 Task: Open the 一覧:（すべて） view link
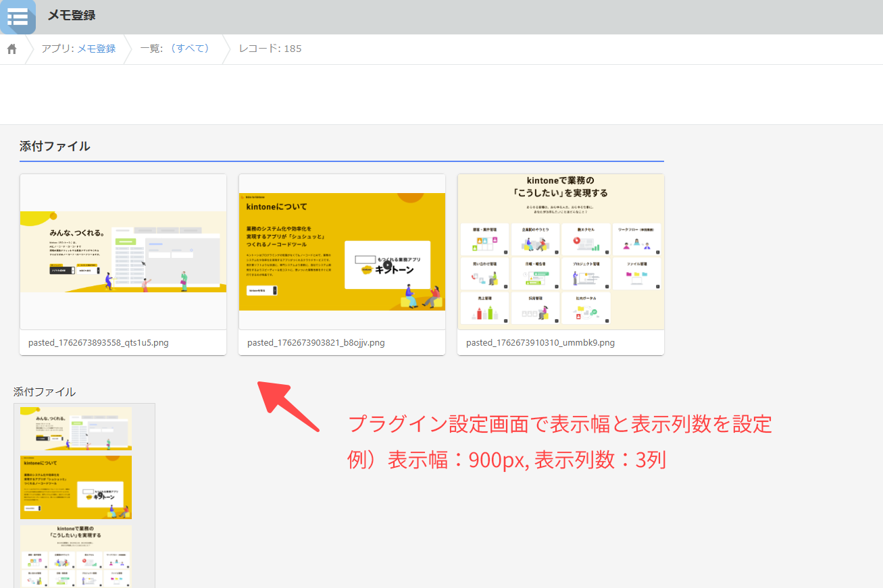pos(174,49)
